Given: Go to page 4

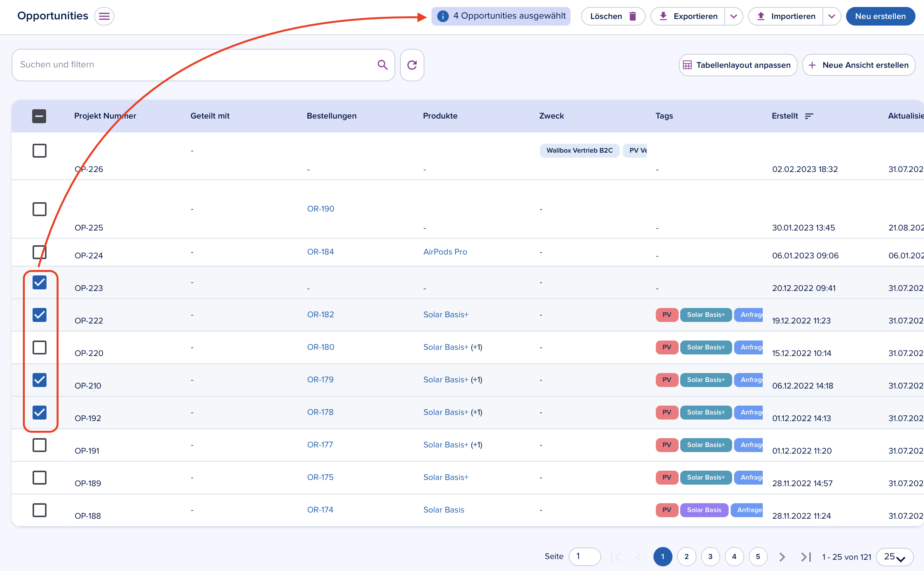Looking at the screenshot, I should (x=734, y=557).
